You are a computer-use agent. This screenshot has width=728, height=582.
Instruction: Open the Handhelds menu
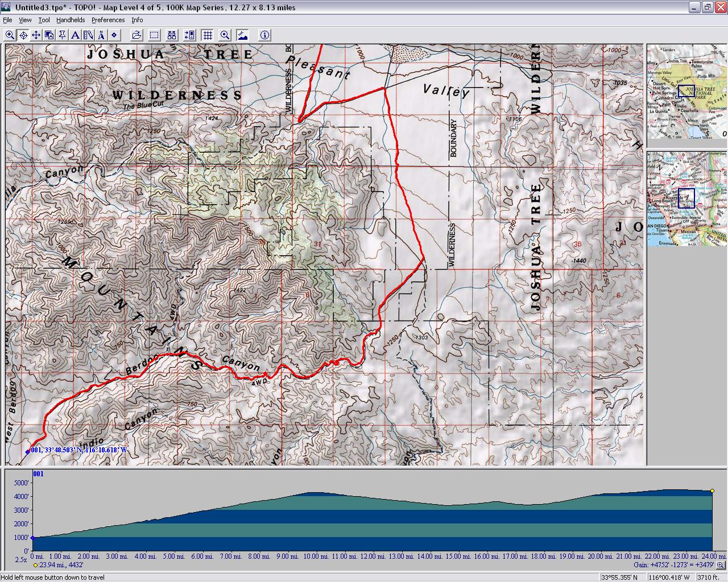click(71, 20)
